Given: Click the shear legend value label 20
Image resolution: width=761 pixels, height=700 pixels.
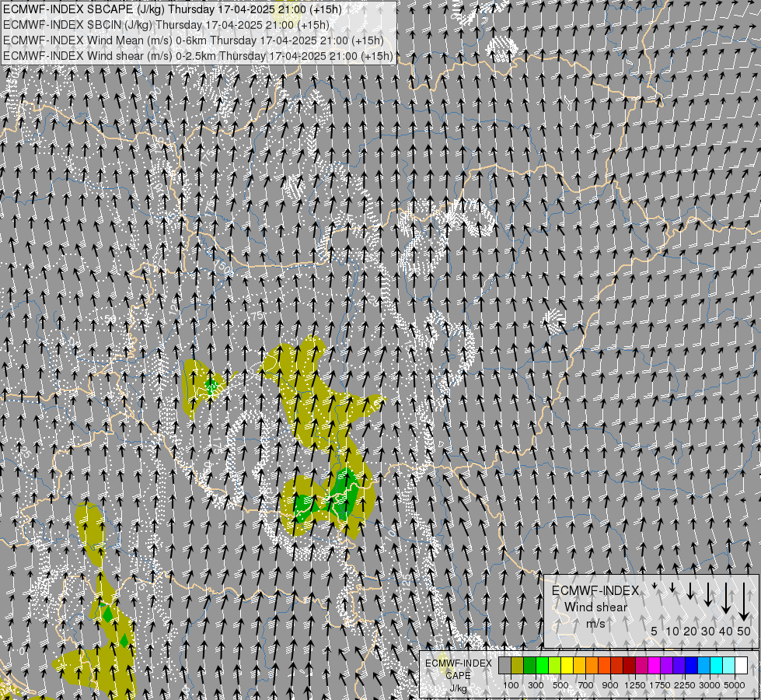Looking at the screenshot, I should [690, 631].
